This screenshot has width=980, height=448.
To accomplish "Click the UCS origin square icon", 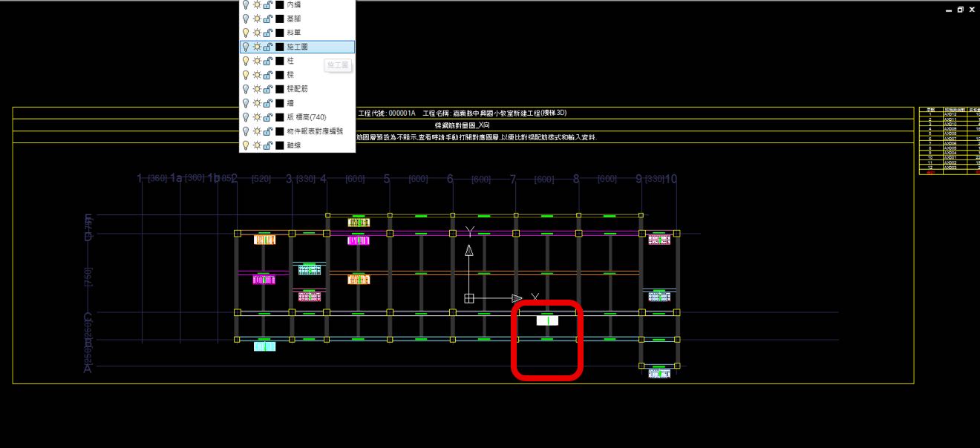I will point(469,298).
